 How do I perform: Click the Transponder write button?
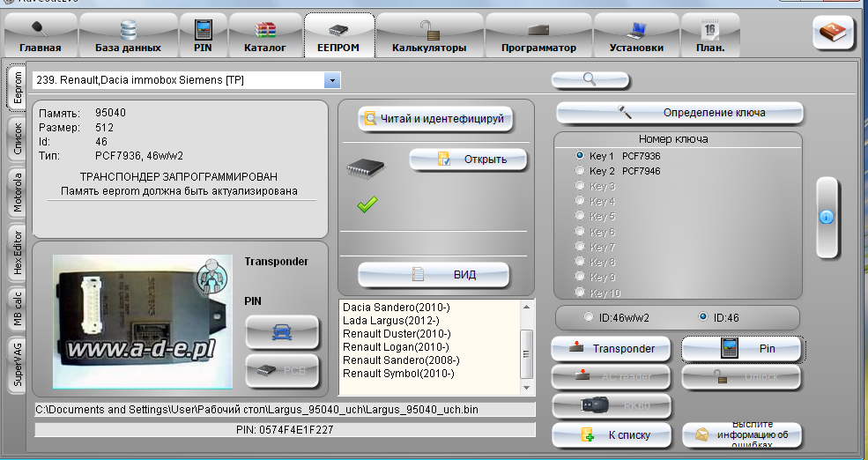[612, 349]
